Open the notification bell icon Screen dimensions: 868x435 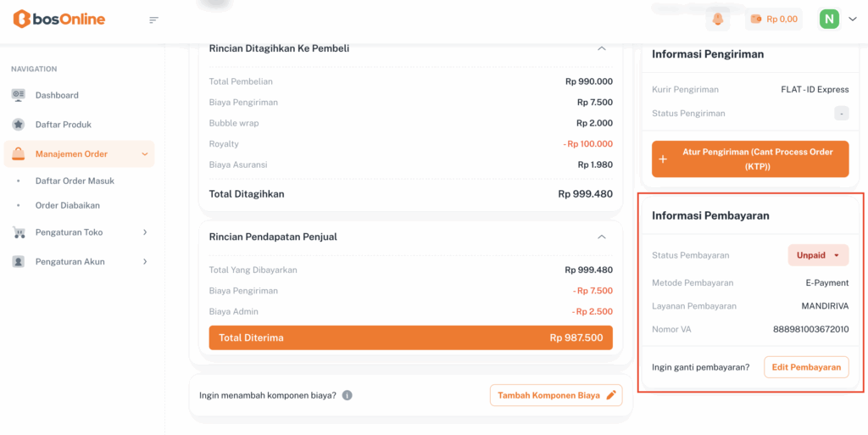[718, 19]
